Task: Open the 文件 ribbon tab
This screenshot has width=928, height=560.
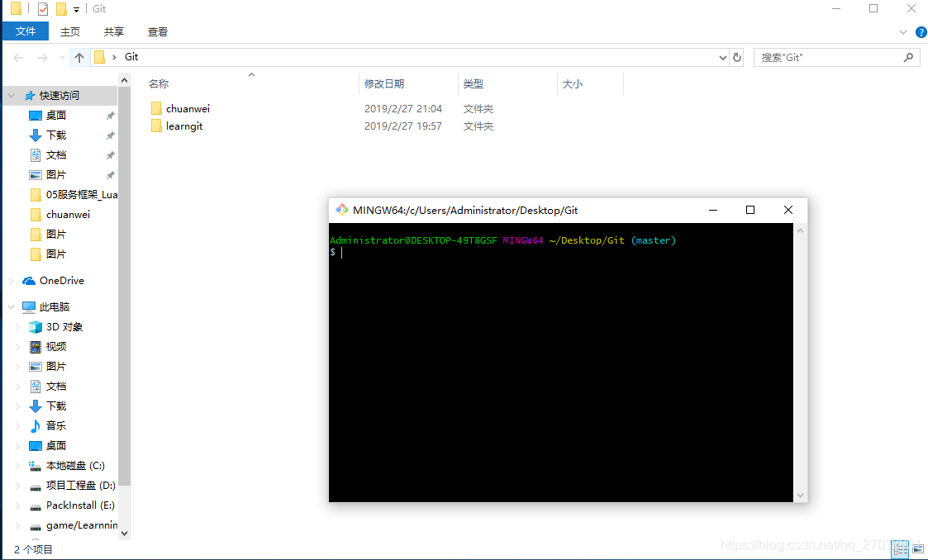Action: (x=26, y=31)
